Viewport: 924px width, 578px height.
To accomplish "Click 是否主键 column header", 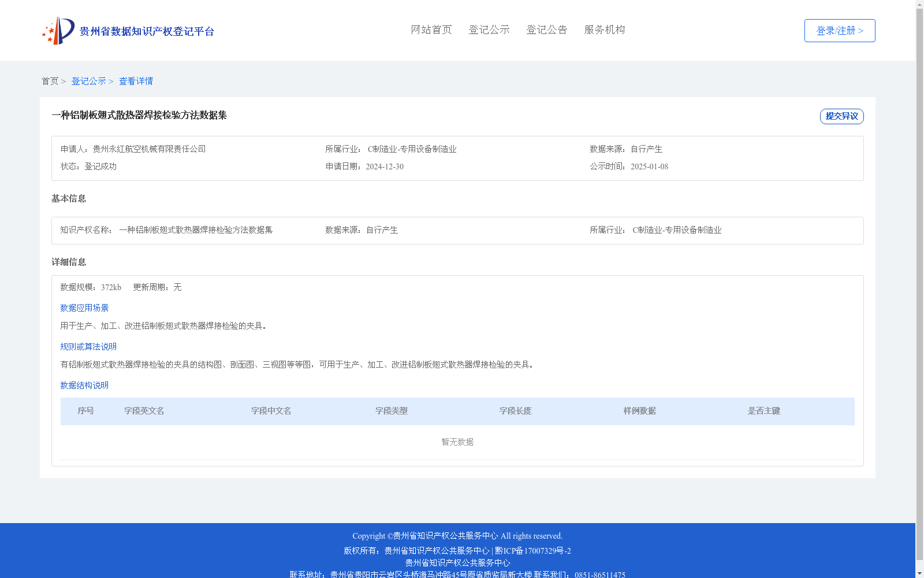I will pyautogui.click(x=764, y=411).
